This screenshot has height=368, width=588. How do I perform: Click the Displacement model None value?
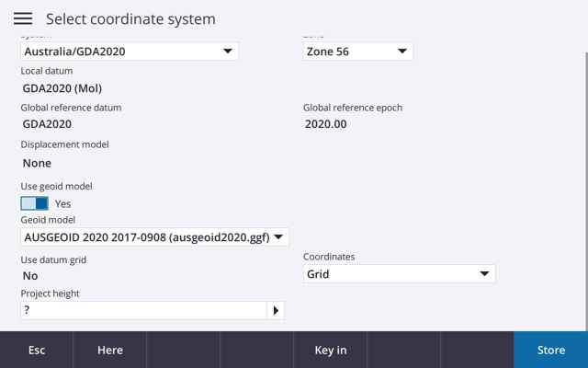point(37,163)
